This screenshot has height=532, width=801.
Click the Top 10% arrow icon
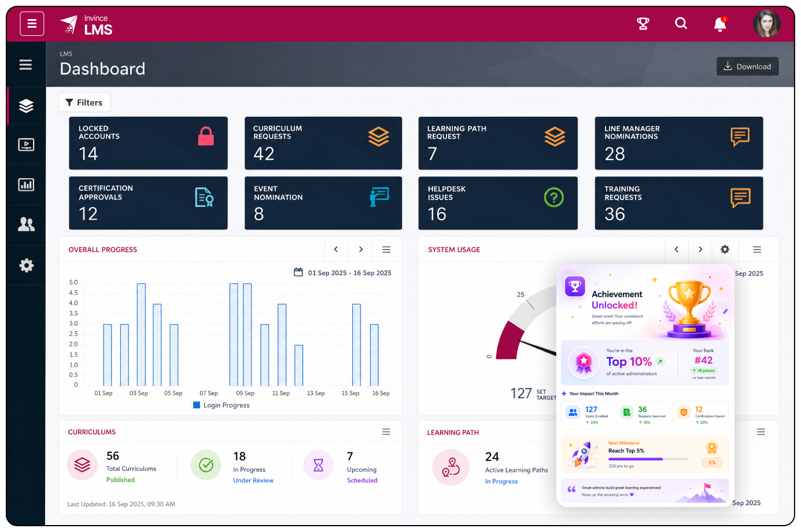click(660, 362)
